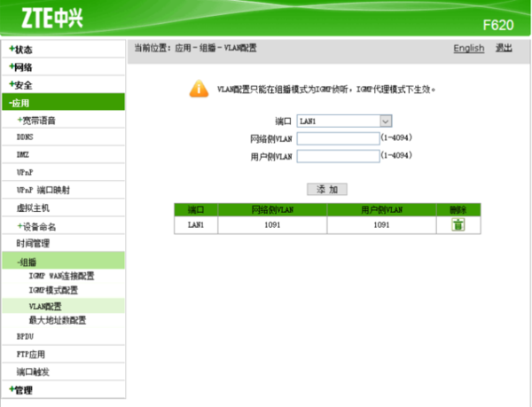Click the 添加 button
The height and width of the screenshot is (407, 532).
(x=326, y=190)
